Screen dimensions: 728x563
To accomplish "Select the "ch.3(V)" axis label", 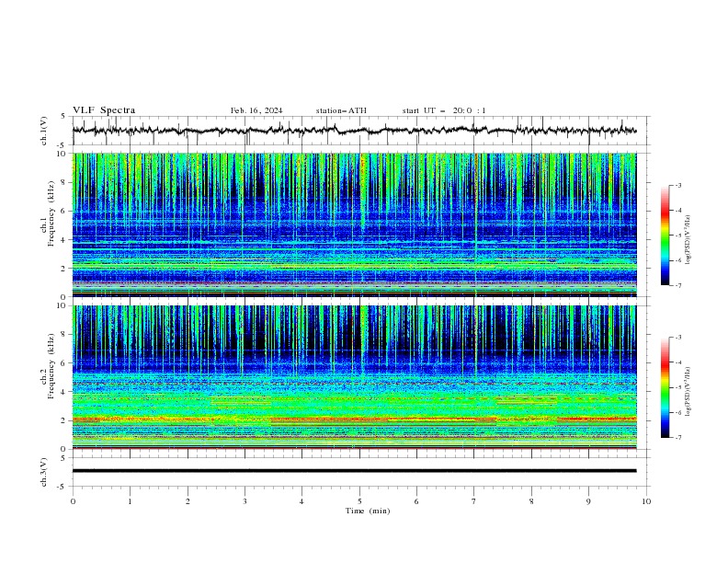I will tap(44, 472).
